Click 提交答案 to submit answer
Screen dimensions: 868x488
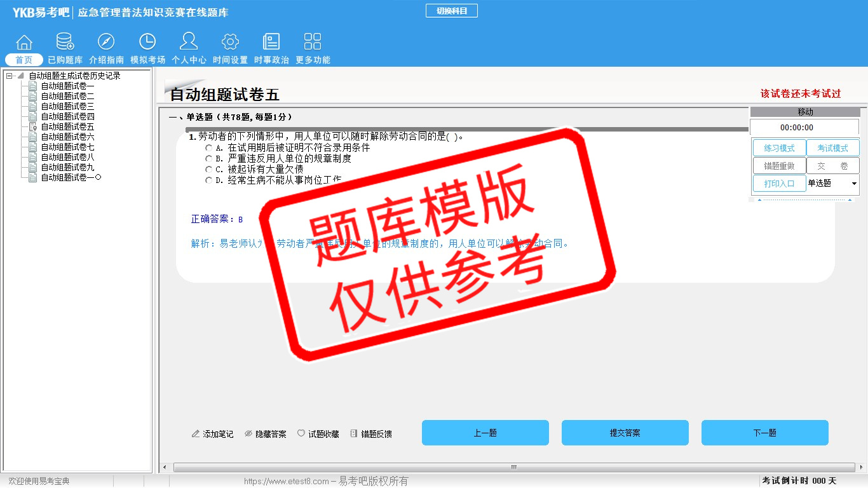click(x=625, y=433)
